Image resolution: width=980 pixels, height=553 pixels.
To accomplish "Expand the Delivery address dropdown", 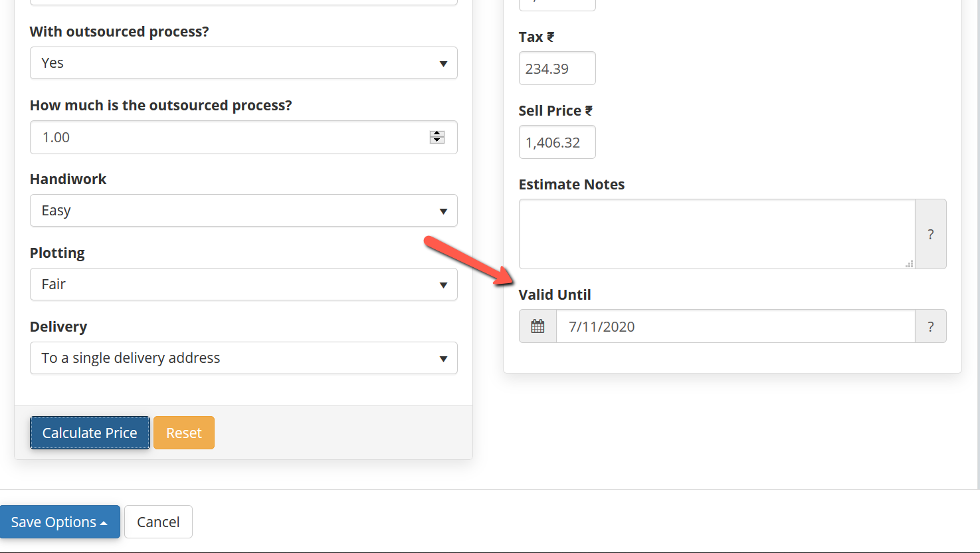I will coord(244,358).
